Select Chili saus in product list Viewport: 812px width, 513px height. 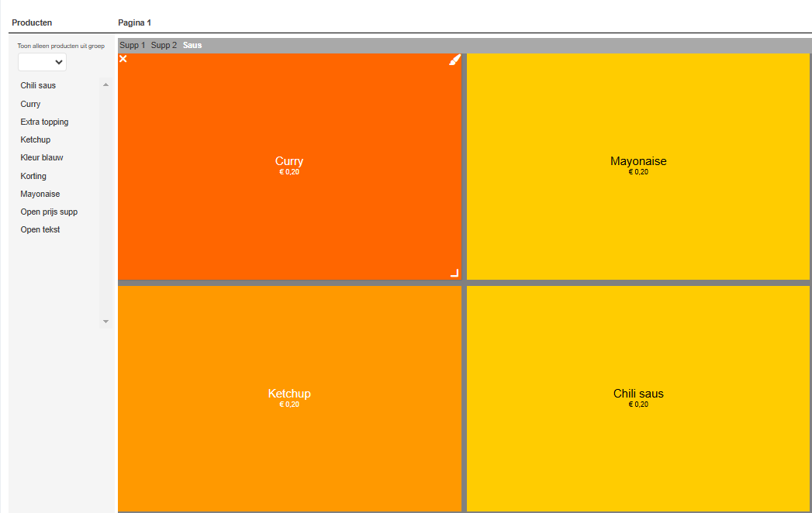(38, 85)
